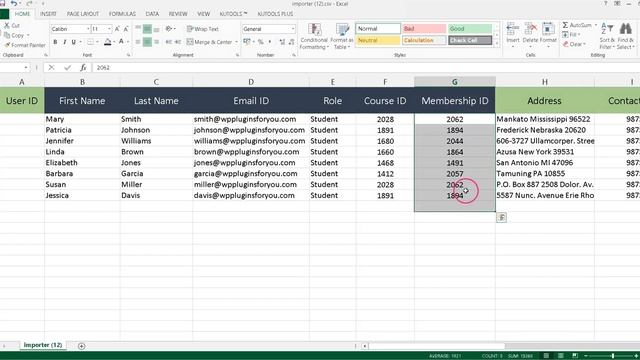
Task: Click the AutoSum sigma icon
Action: [x=565, y=25]
